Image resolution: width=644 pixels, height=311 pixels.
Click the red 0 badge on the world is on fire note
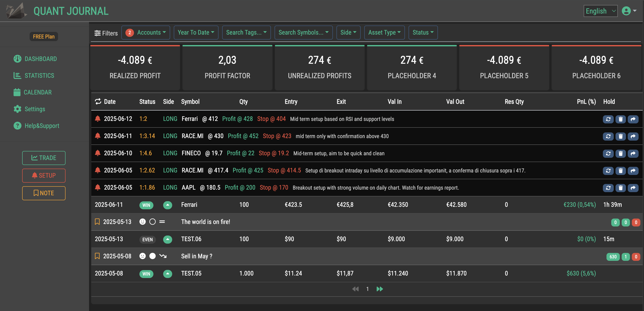[636, 222]
